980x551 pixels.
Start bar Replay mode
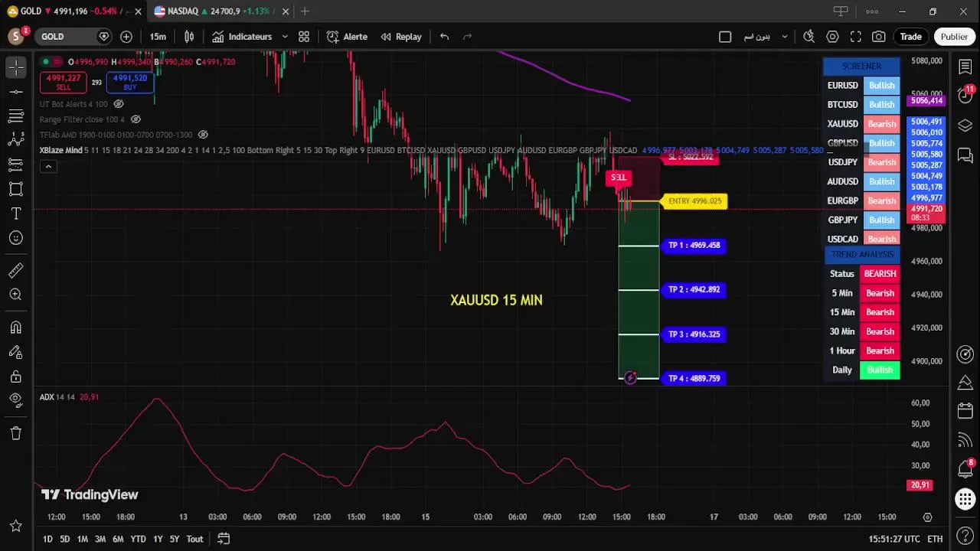point(401,37)
